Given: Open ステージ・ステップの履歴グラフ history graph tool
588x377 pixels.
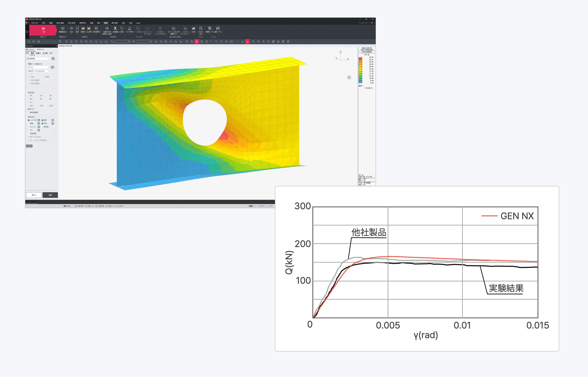Looking at the screenshot, I should 174,30.
